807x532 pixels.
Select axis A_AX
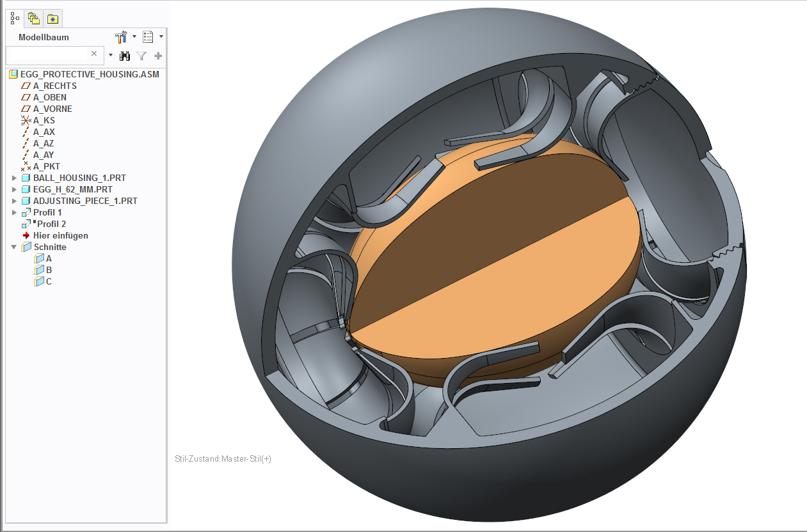coord(44,132)
